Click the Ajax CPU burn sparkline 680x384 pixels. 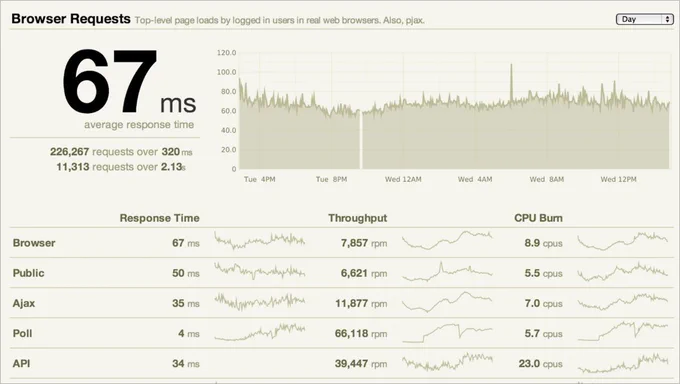pyautogui.click(x=622, y=302)
